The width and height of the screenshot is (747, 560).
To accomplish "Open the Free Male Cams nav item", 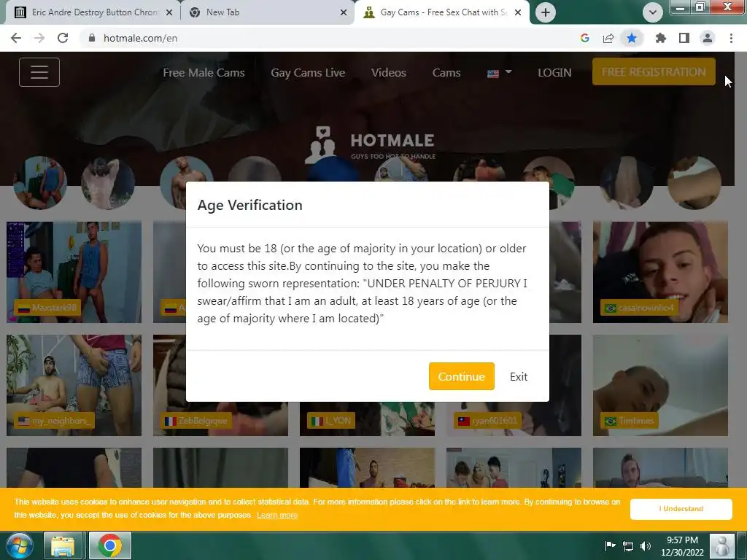I will pyautogui.click(x=204, y=73).
